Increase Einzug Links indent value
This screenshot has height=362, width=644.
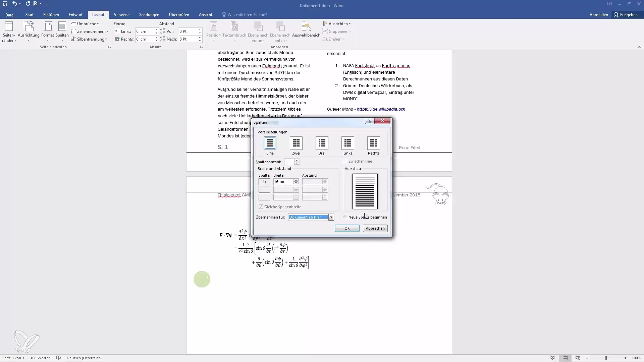pos(156,30)
